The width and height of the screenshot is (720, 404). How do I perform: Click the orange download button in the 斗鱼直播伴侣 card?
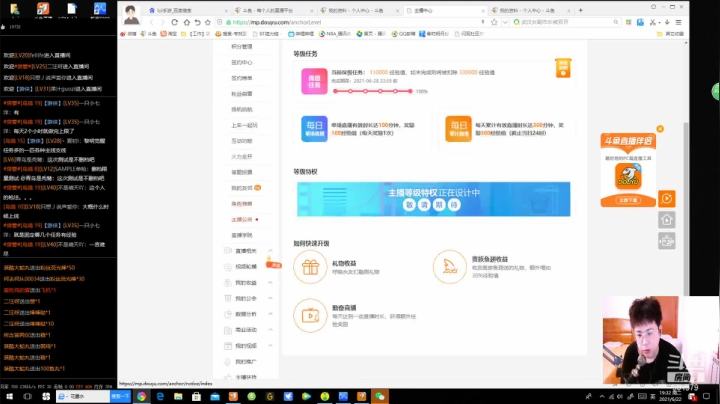click(x=628, y=200)
